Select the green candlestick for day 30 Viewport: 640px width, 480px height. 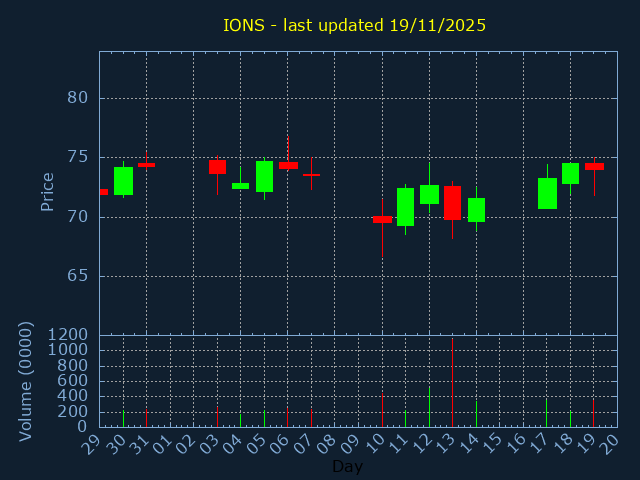[x=123, y=181]
